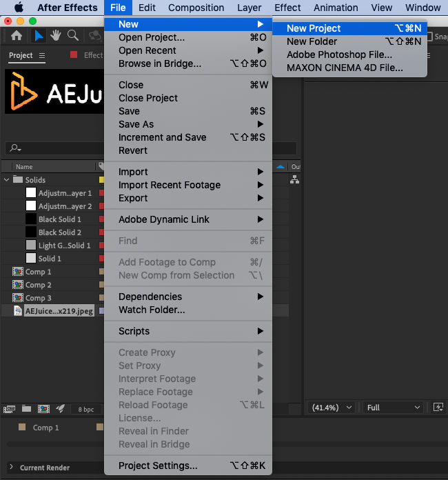448x480 pixels.
Task: Click the Name column header
Action: coord(24,167)
